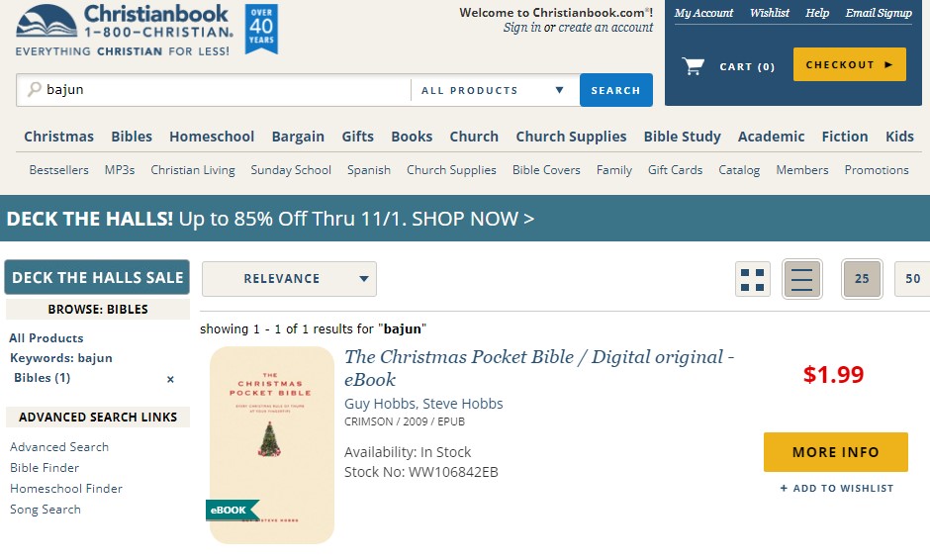The height and width of the screenshot is (560, 930).
Task: Show 25 results per page
Action: coord(862,279)
